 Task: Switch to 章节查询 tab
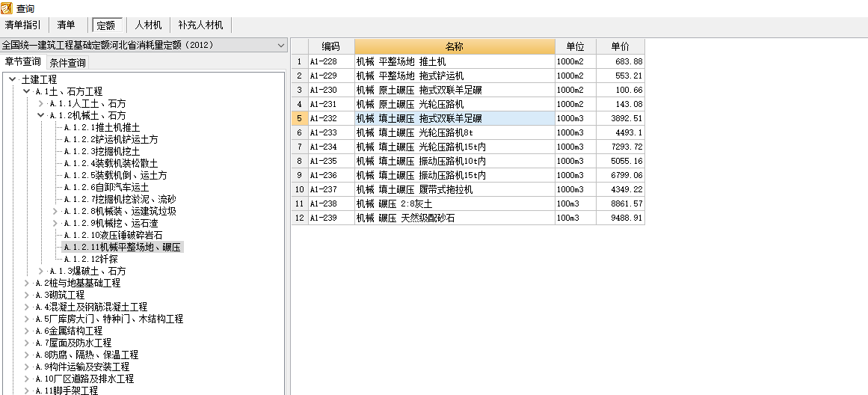[22, 61]
